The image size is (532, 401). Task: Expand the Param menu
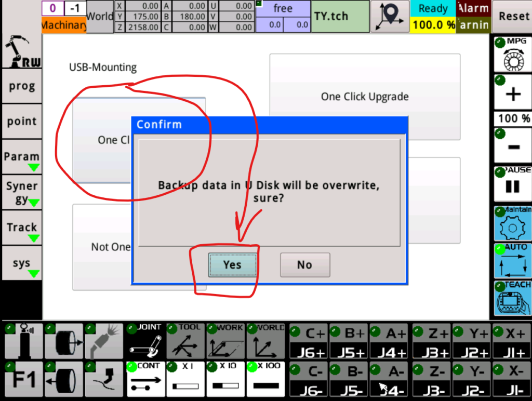point(22,158)
